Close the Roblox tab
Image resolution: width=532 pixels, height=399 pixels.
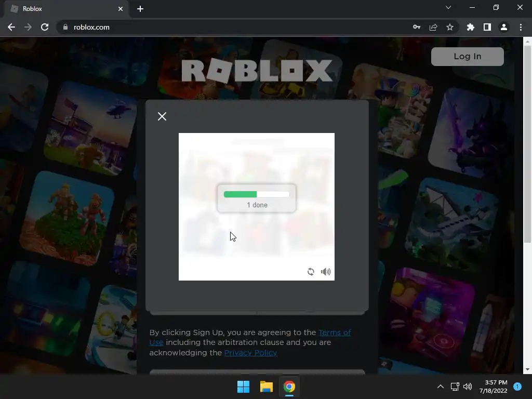(121, 9)
